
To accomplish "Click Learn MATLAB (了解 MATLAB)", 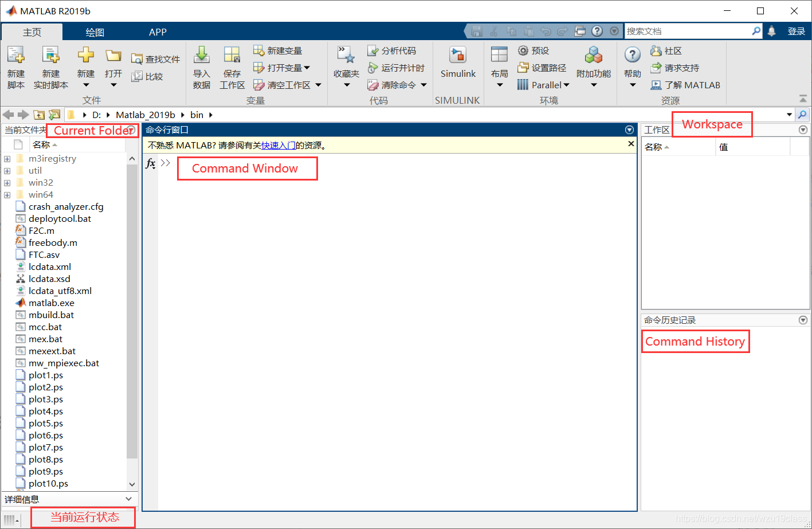I will pos(685,85).
